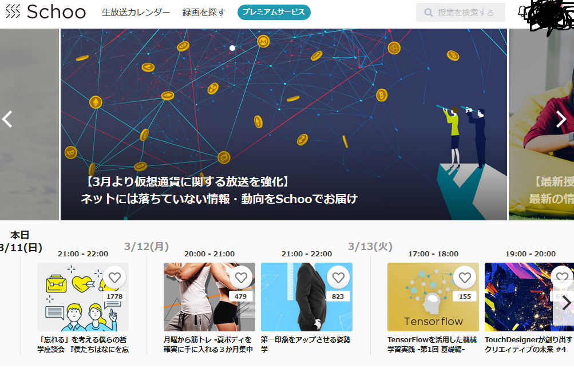This screenshot has height=392, width=574.
Task: Click the プレミアムサービス button
Action: pos(274,12)
